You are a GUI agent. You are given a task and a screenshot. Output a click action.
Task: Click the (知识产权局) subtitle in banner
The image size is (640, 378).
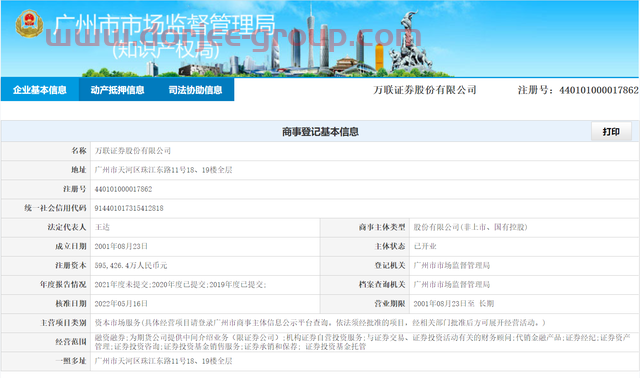click(x=166, y=50)
